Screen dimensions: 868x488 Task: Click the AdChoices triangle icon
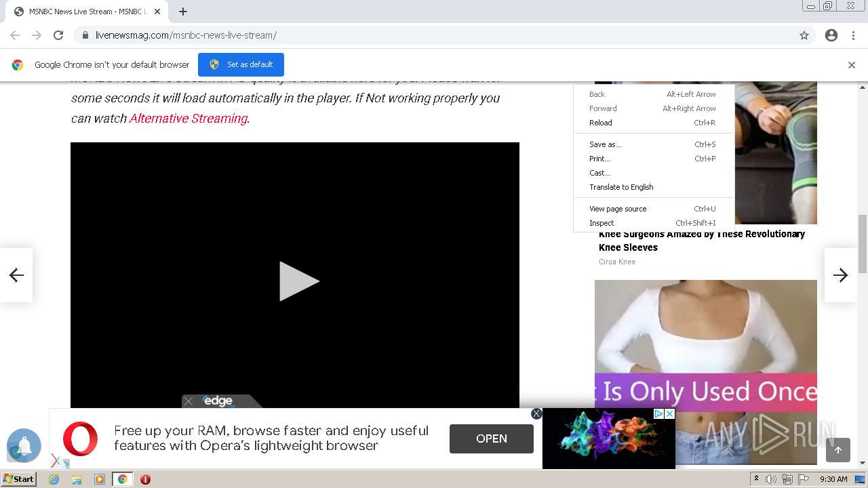tap(658, 413)
